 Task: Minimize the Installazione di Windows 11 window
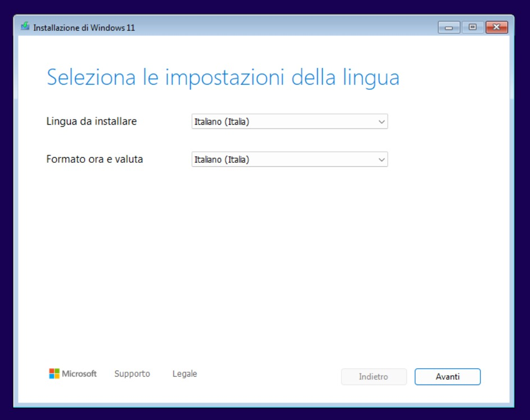pos(449,28)
